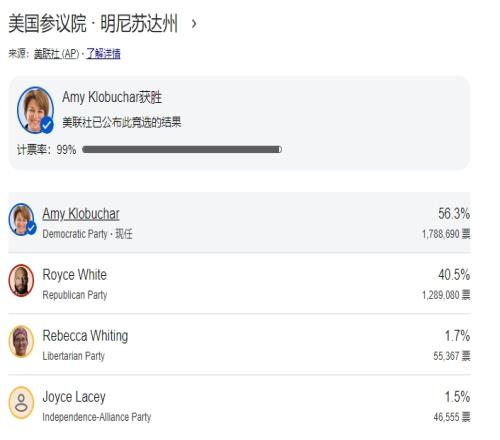
Task: Click Amy Klobuchar获胜 headline text
Action: coord(112,97)
